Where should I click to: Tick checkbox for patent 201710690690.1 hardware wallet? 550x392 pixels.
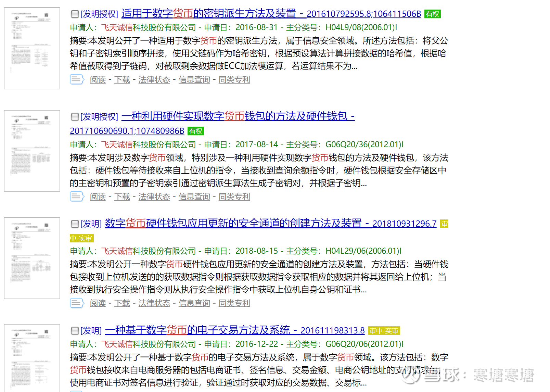click(x=75, y=117)
